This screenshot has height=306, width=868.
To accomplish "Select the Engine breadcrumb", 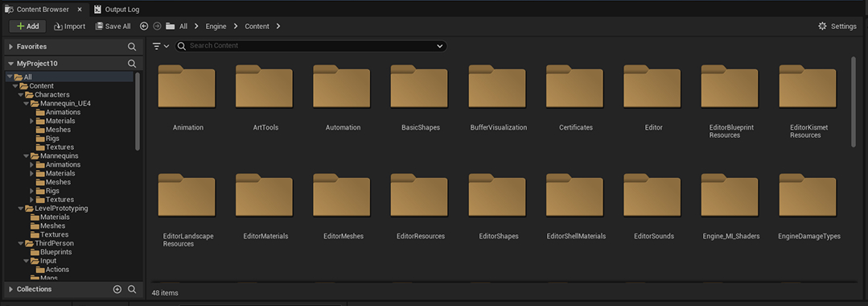I will [216, 26].
